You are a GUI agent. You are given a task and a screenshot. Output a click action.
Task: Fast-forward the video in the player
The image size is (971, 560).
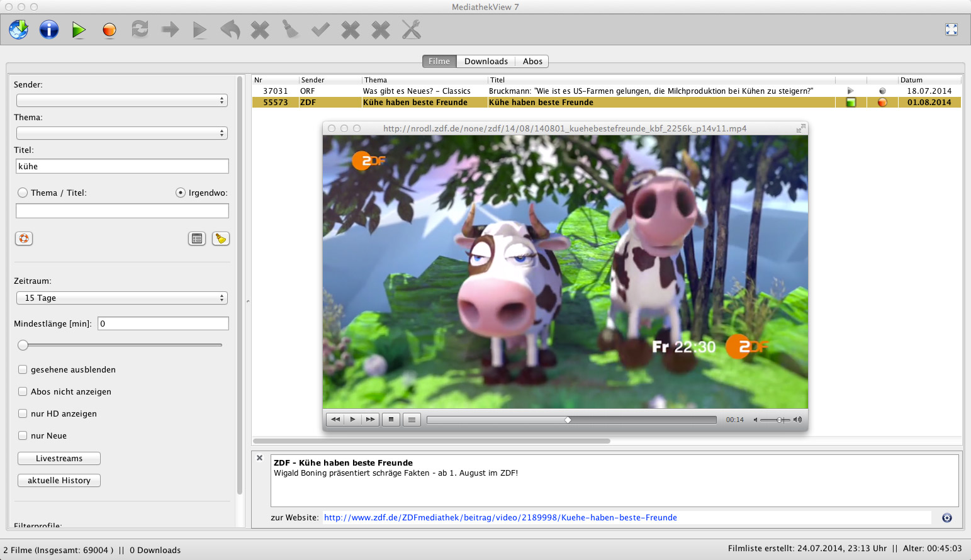point(371,420)
